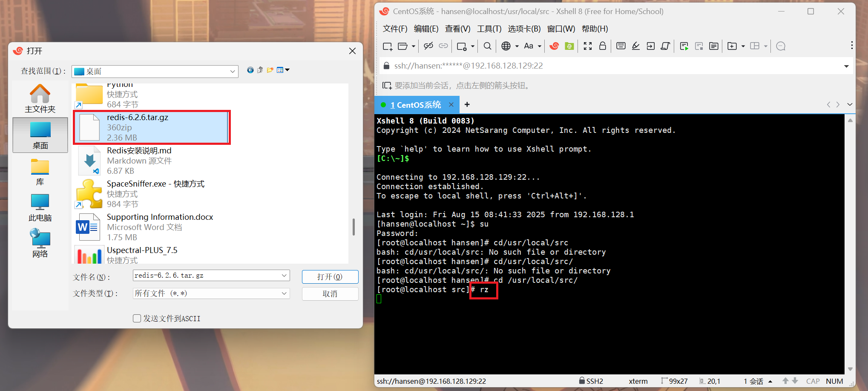Go to 此电脑 in dialog sidebar
The width and height of the screenshot is (868, 391).
coord(40,207)
